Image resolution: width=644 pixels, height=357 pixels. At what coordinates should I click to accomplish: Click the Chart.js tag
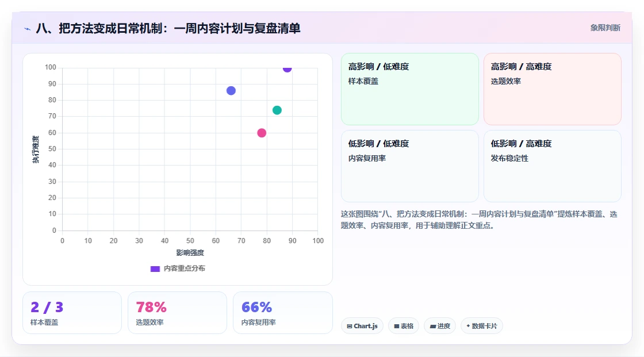click(x=362, y=326)
